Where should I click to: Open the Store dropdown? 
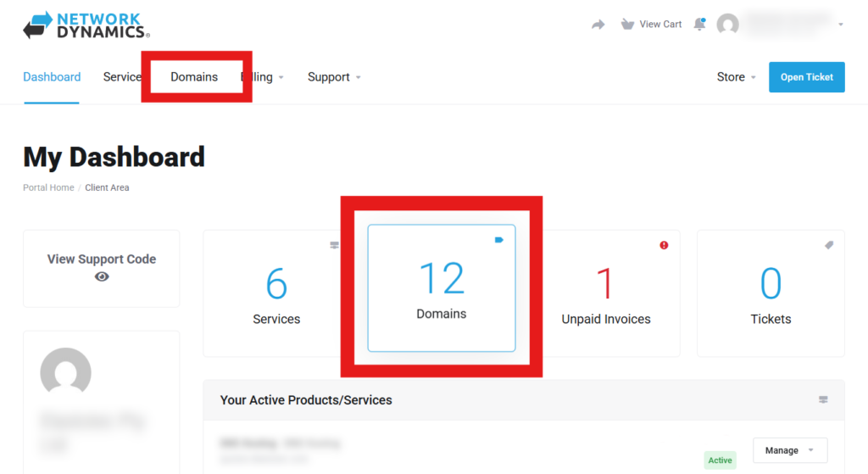tap(736, 77)
